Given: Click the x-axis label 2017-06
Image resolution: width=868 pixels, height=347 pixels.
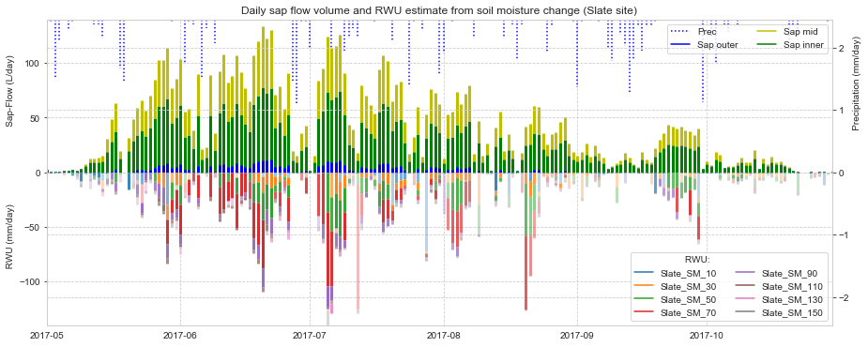Looking at the screenshot, I should [180, 336].
